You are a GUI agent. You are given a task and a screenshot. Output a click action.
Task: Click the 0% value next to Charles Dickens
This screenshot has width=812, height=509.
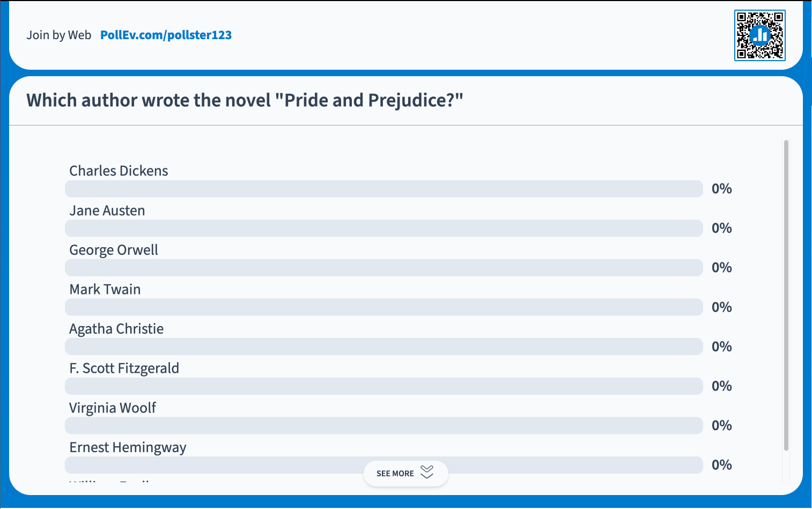[x=721, y=189]
